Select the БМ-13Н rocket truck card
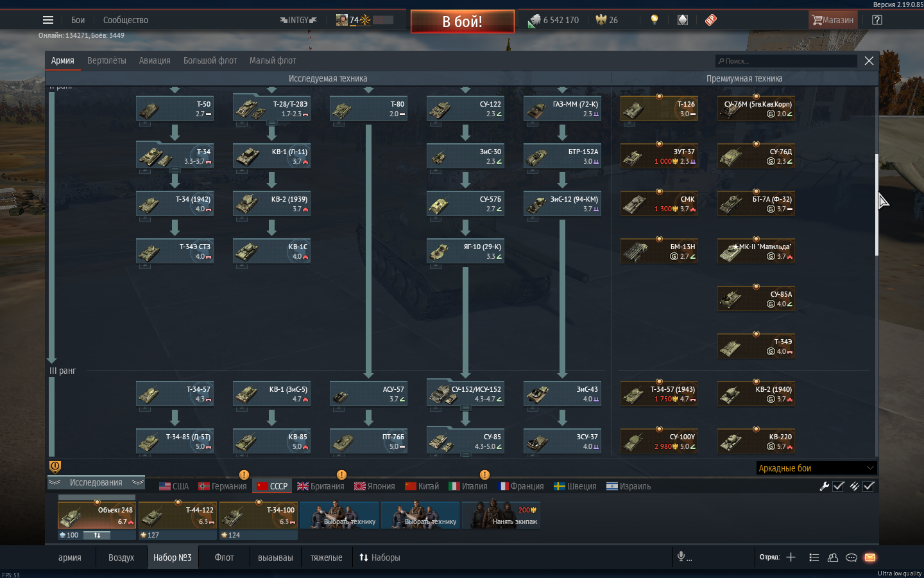 (659, 251)
